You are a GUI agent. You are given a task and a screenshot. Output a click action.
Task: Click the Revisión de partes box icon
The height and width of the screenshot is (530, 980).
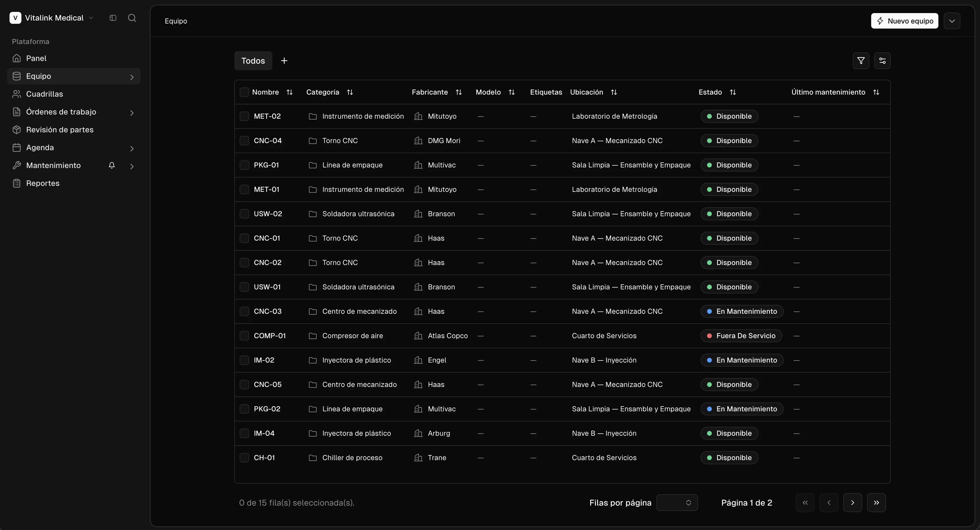pyautogui.click(x=16, y=130)
